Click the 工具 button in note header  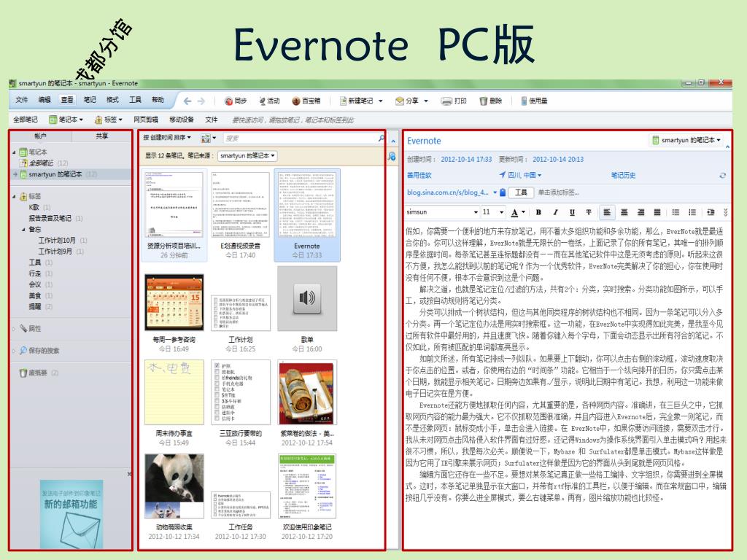[x=521, y=192]
